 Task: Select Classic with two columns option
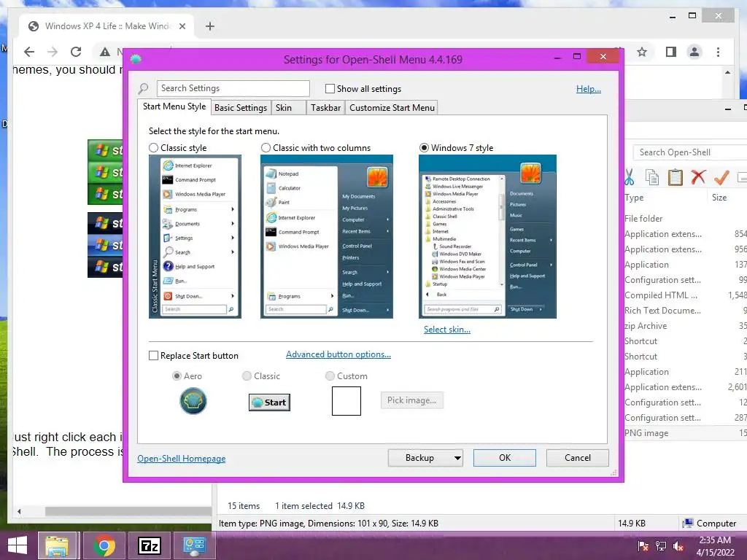point(266,148)
